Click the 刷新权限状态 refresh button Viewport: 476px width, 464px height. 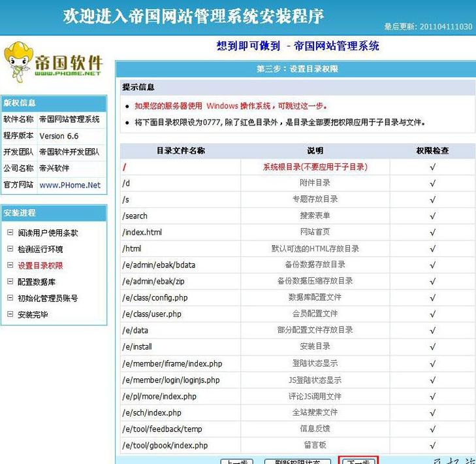pos(298,461)
